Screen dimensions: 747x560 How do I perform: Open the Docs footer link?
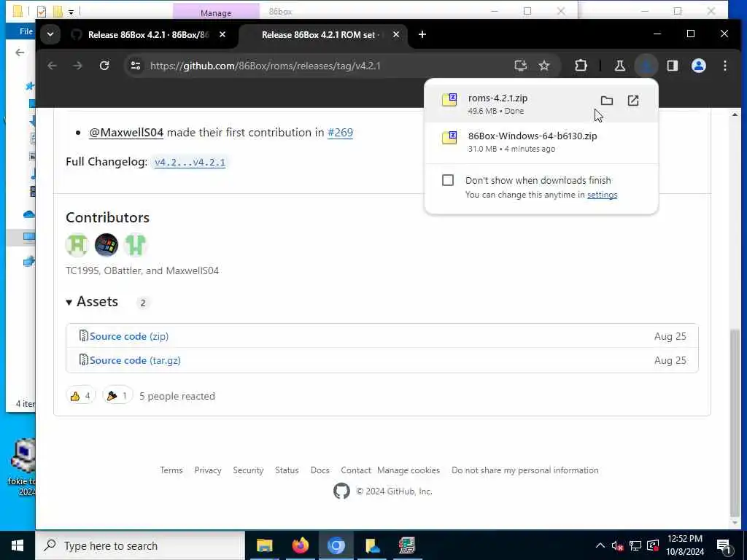320,470
